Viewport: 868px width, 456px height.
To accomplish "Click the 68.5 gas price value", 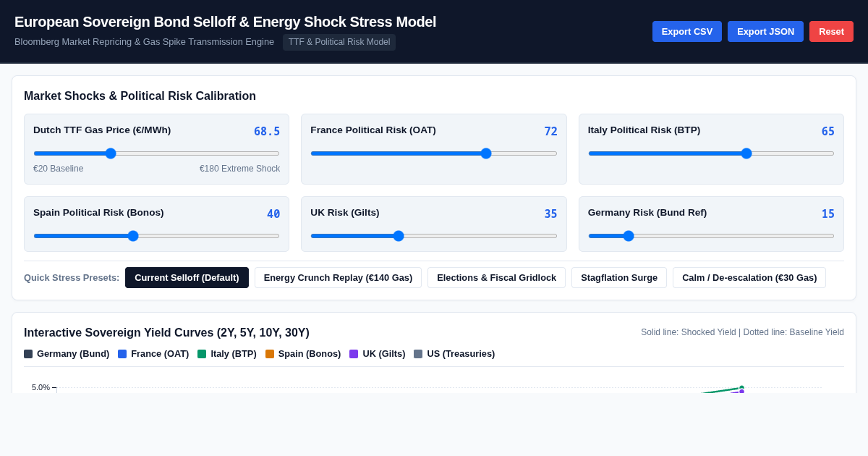I will 267,132.
